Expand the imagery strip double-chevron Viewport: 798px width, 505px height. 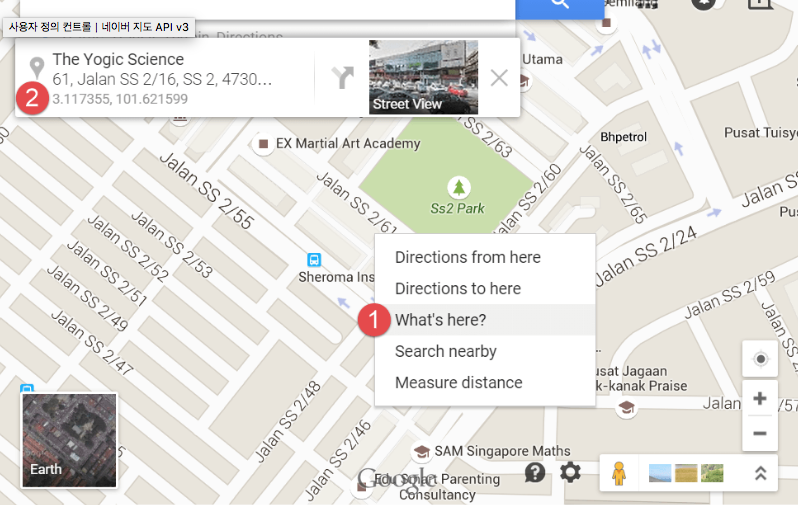pos(760,473)
